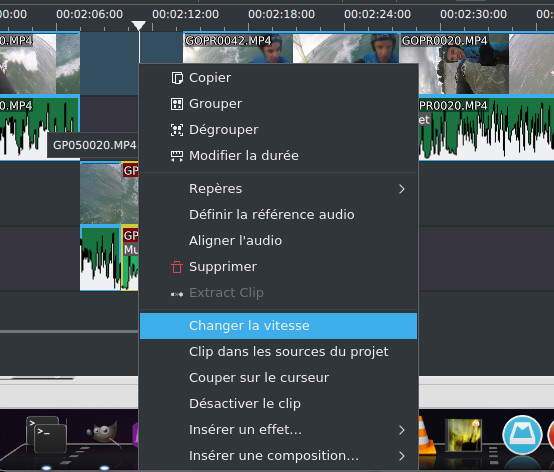Expand the Insérer une composition submenu arrow
Image resolution: width=554 pixels, height=472 pixels.
[402, 456]
